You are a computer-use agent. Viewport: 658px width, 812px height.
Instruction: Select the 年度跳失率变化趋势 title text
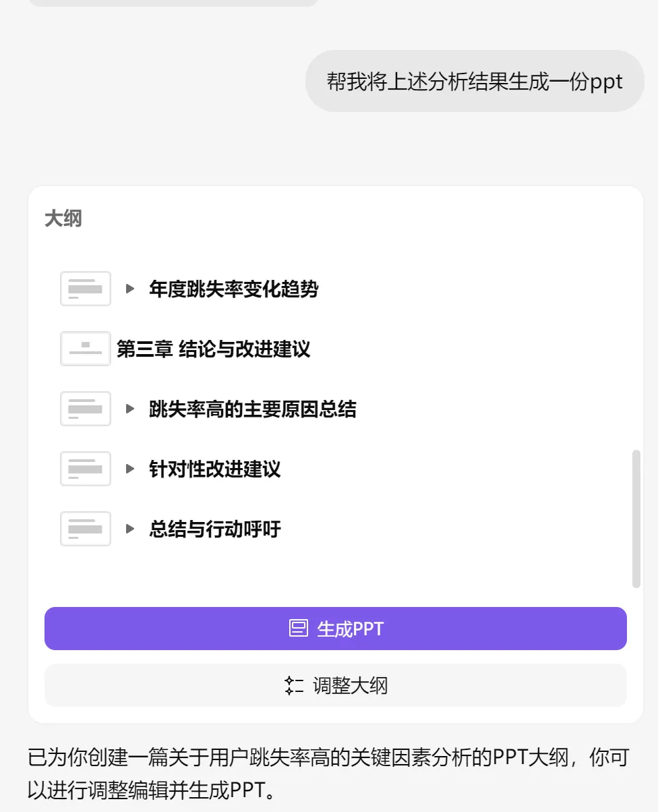(x=234, y=289)
